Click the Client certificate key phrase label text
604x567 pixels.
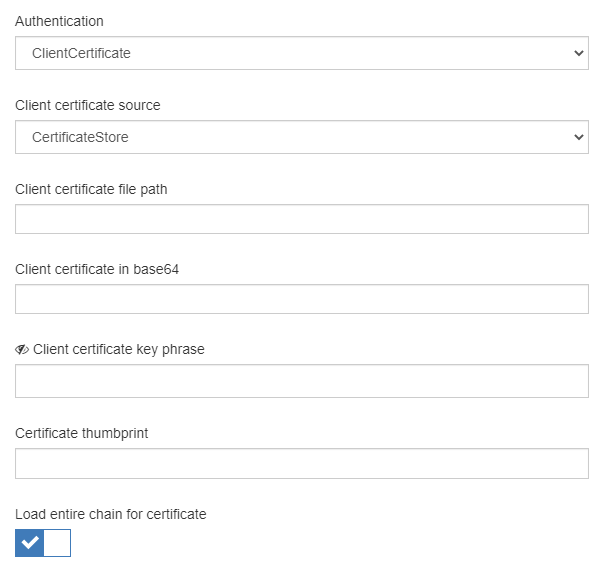pyautogui.click(x=119, y=349)
